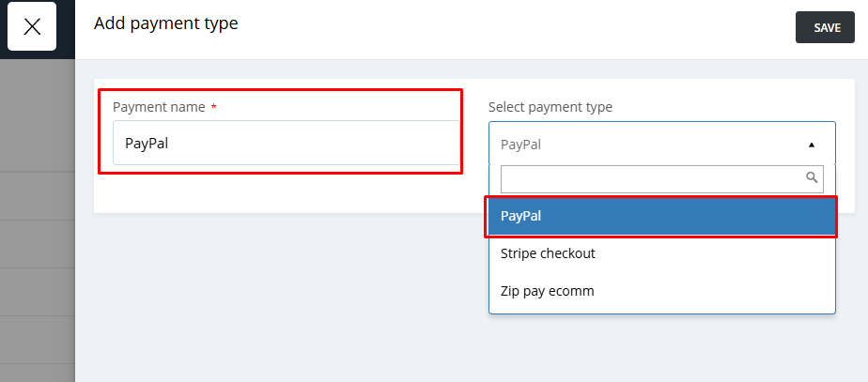Close the Add payment type panel
868x382 pixels.
click(32, 26)
